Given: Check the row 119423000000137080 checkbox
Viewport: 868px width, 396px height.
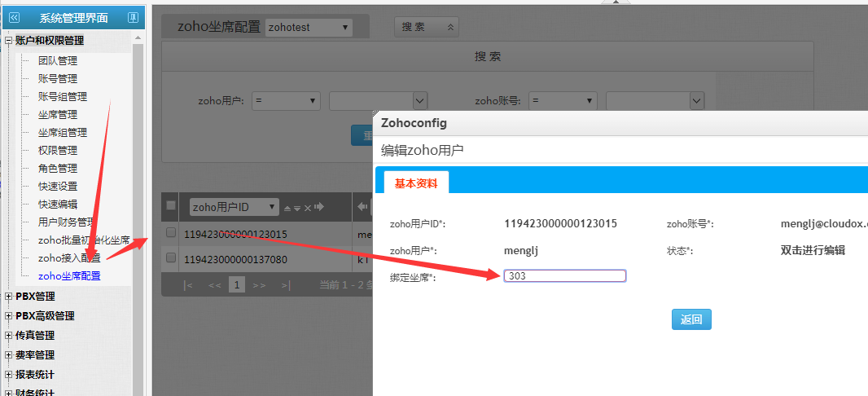Looking at the screenshot, I should (x=171, y=258).
